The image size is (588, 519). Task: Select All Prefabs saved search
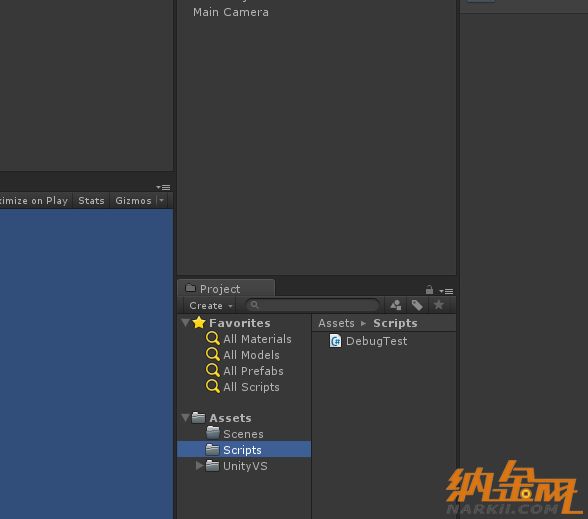coord(244,371)
